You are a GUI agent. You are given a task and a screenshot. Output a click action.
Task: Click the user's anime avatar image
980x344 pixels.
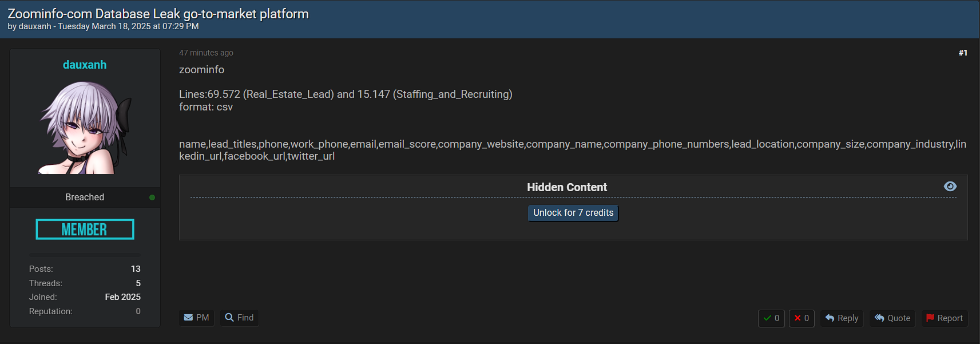[x=85, y=127]
